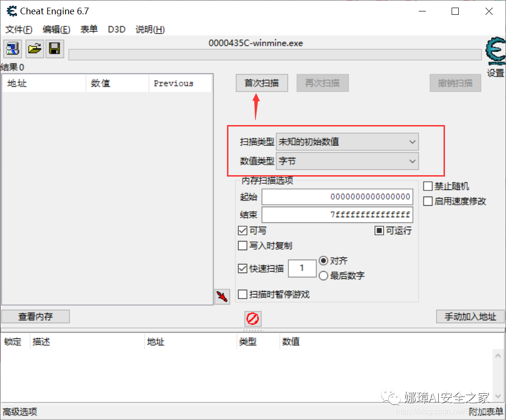Minimize the Cheat Engine window

[422, 11]
